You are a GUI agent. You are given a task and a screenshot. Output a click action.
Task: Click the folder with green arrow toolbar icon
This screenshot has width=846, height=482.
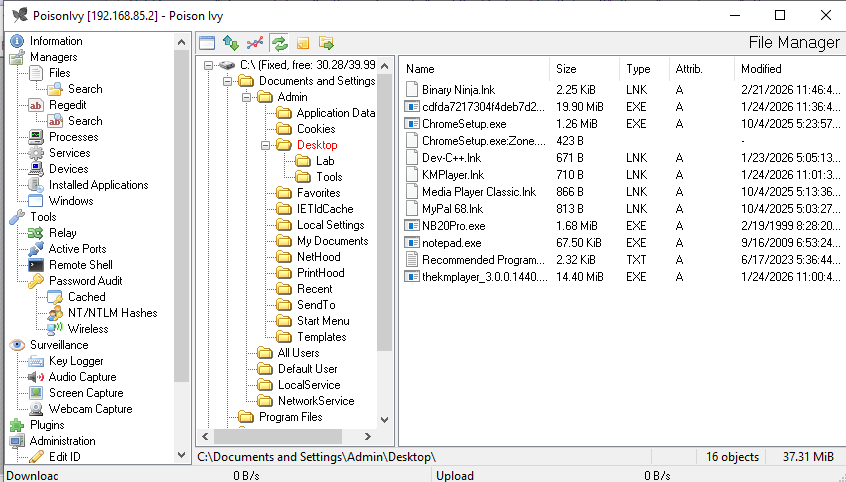(x=326, y=43)
